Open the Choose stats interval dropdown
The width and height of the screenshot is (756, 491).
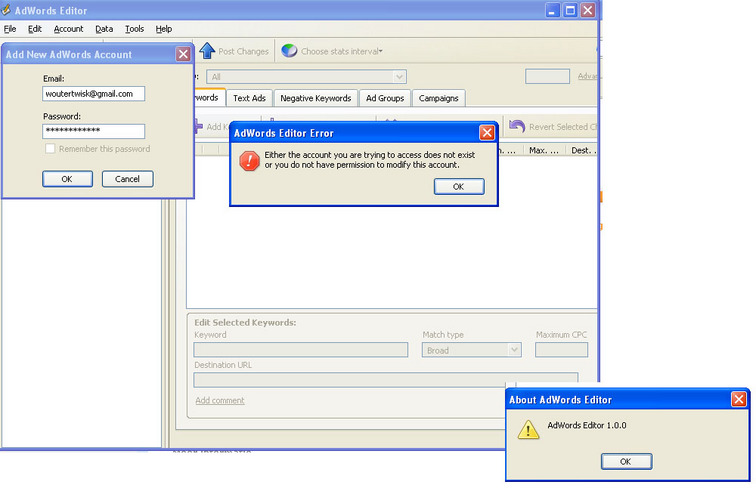click(x=341, y=51)
